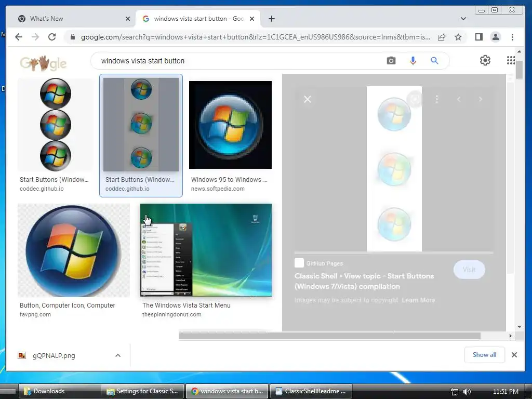Image resolution: width=532 pixels, height=399 pixels.
Task: Close the downloads bar
Action: click(514, 355)
